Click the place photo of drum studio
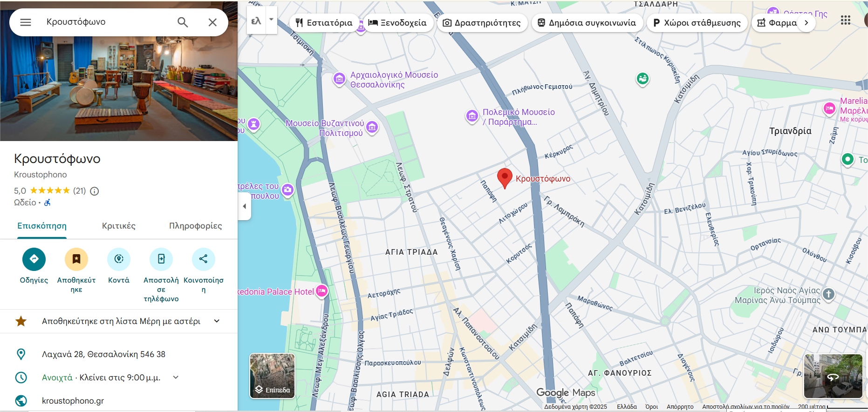The image size is (868, 412). tap(119, 88)
